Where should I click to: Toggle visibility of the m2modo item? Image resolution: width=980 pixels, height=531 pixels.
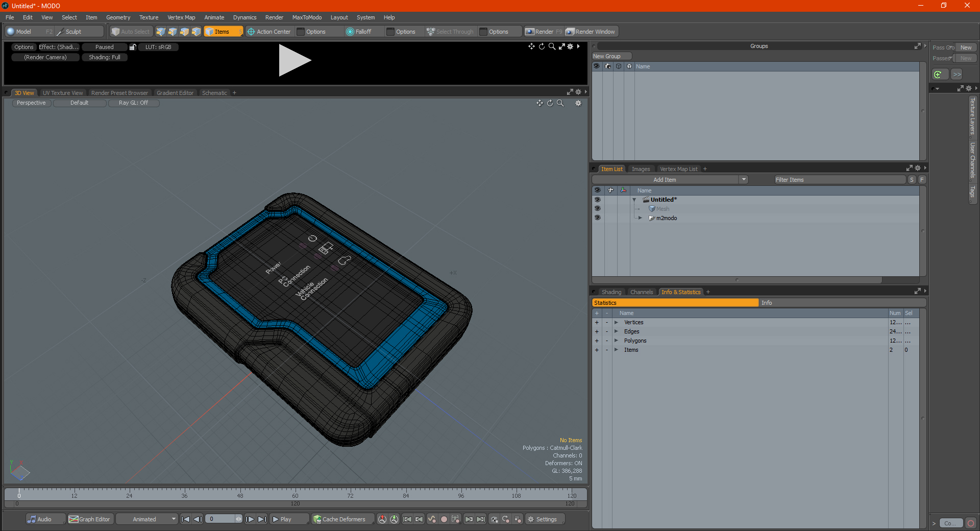[597, 218]
